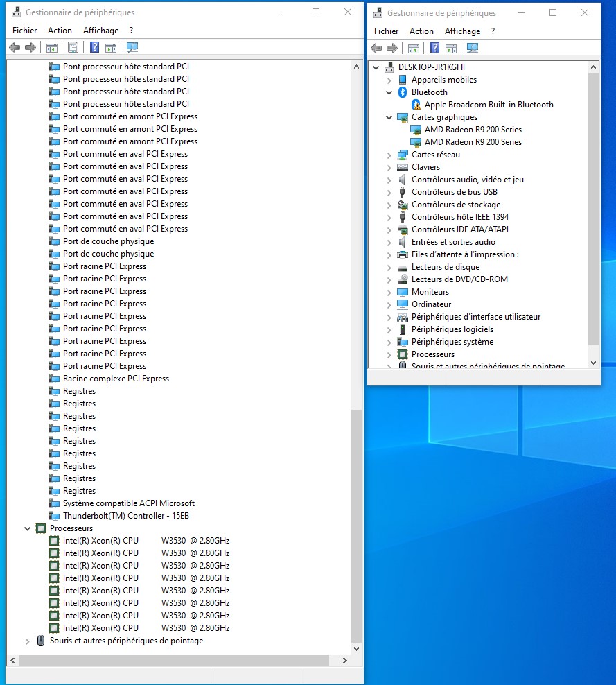Image resolution: width=616 pixels, height=685 pixels.
Task: Collapse the expanded Processeurs node
Action: 28,528
